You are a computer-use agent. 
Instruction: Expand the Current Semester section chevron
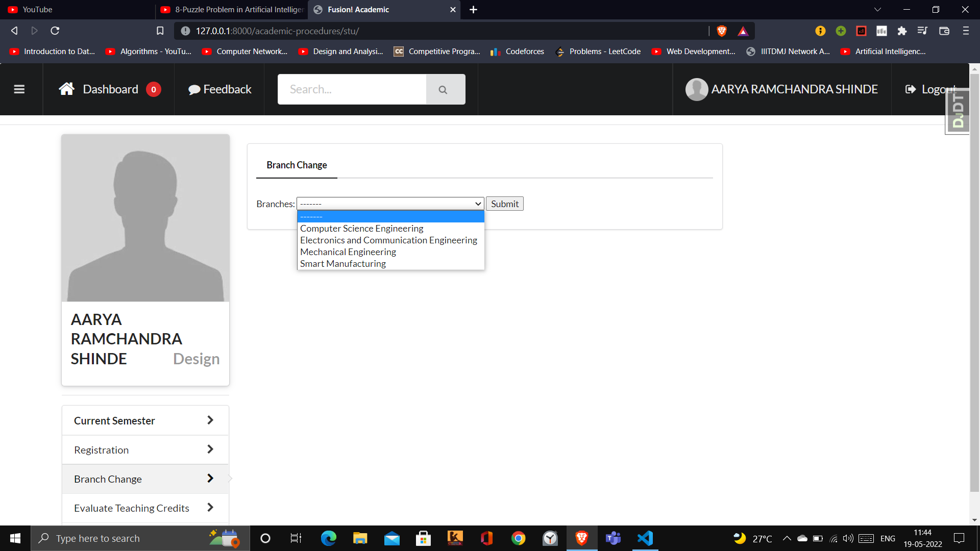point(210,420)
